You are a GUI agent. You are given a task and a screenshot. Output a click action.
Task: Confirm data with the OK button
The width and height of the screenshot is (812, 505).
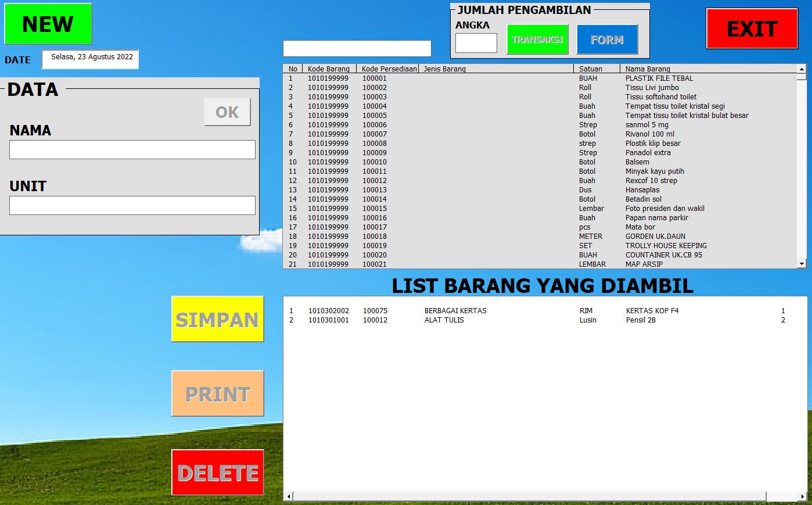point(228,112)
